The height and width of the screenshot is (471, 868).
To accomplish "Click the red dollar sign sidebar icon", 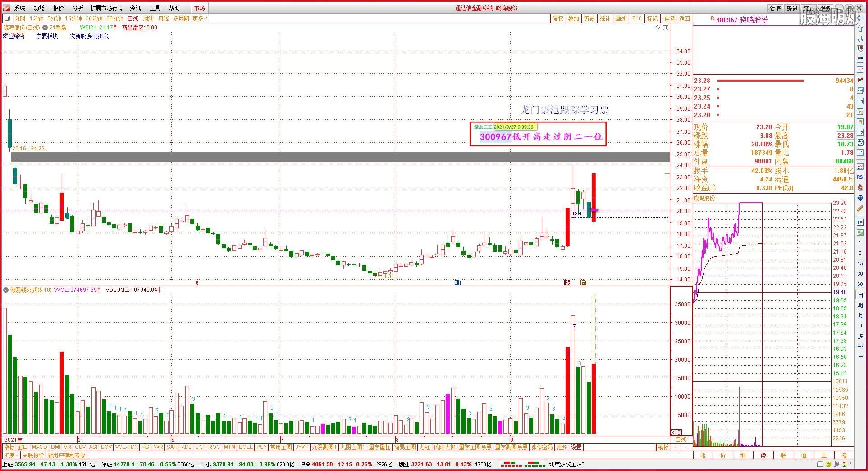I will point(860,187).
